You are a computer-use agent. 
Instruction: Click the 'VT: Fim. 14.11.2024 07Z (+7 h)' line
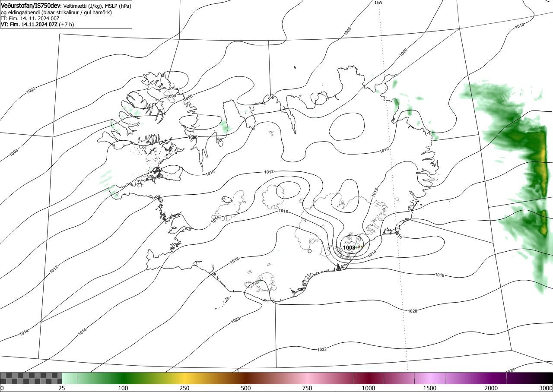point(37,25)
